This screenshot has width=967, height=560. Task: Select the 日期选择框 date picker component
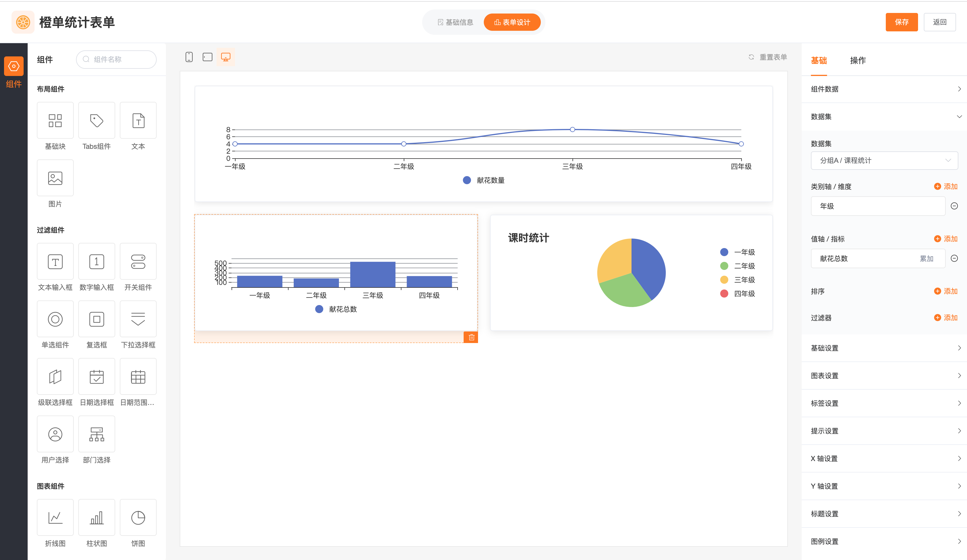97,377
